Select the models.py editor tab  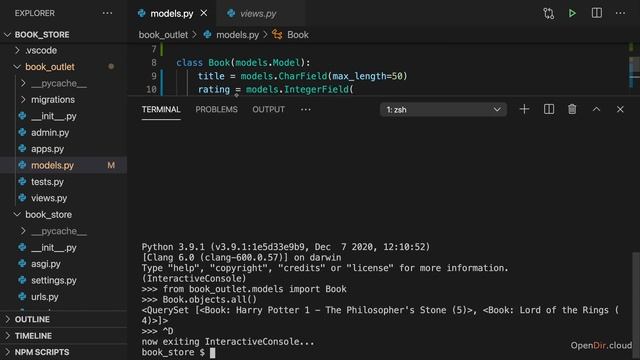(172, 13)
